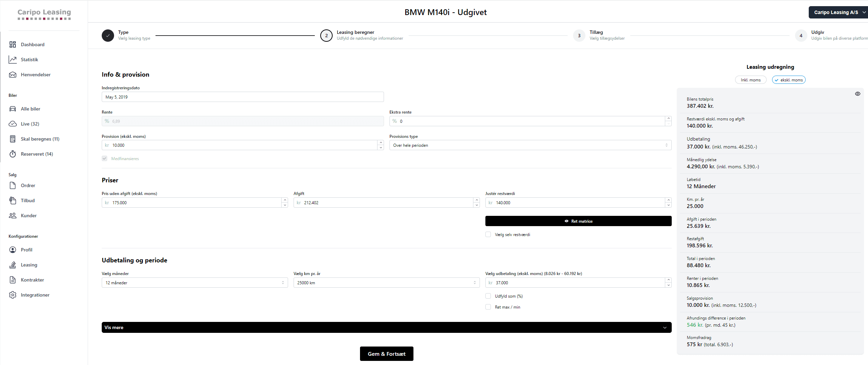Increase the Vælg udbetaling stepper
The width and height of the screenshot is (868, 365).
click(668, 280)
